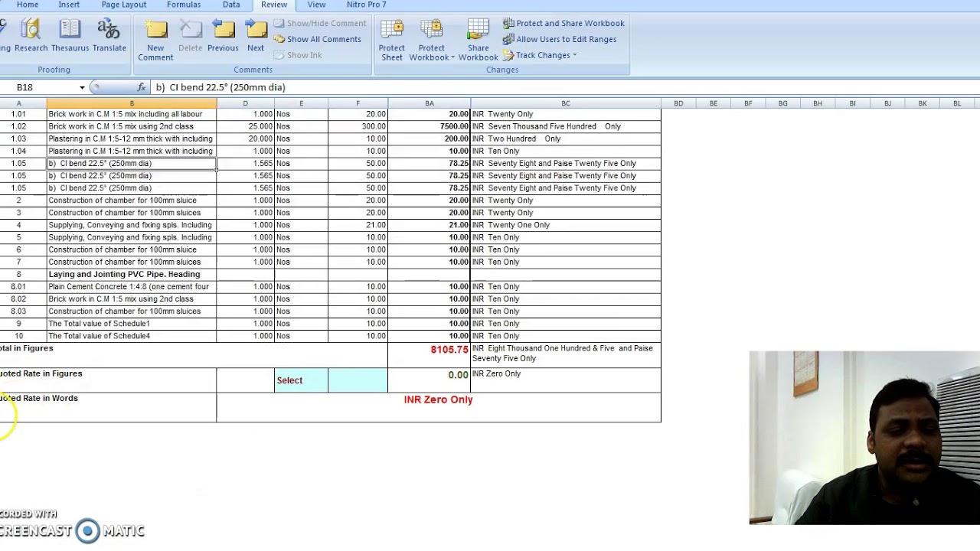This screenshot has height=551, width=980.
Task: Click total amount 8105.75
Action: pos(449,349)
